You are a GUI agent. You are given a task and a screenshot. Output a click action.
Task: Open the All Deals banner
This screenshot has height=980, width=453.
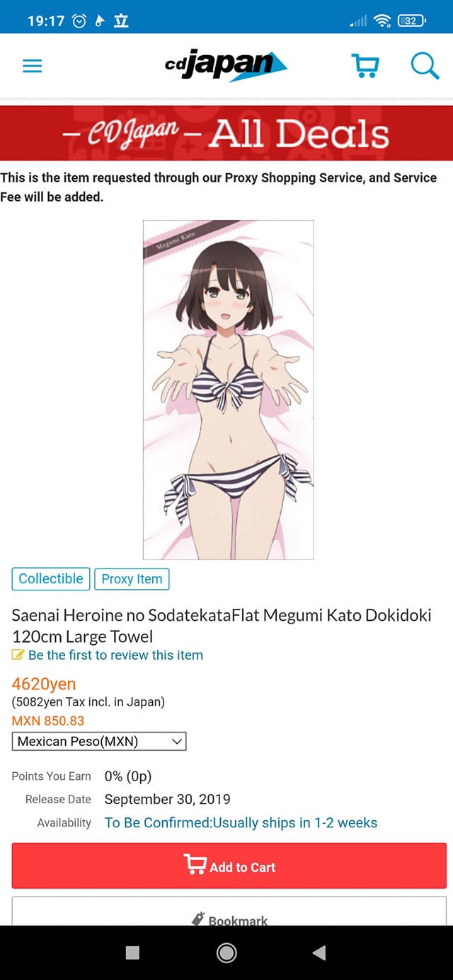[226, 133]
